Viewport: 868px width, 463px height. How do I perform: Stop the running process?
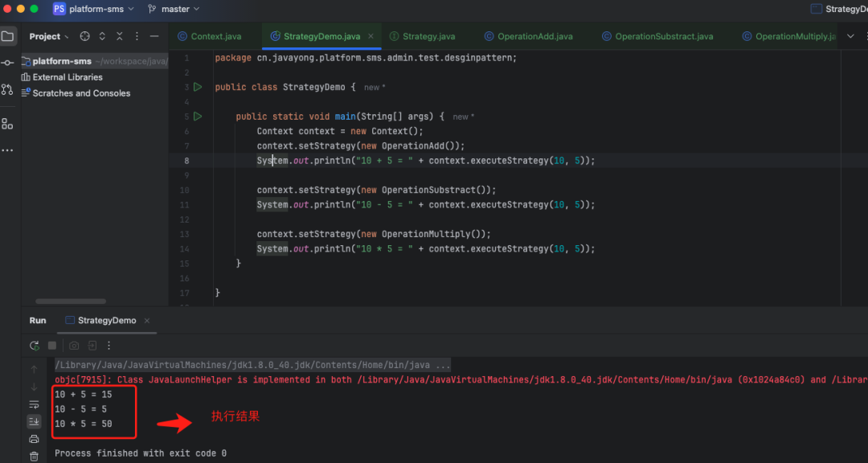point(52,346)
